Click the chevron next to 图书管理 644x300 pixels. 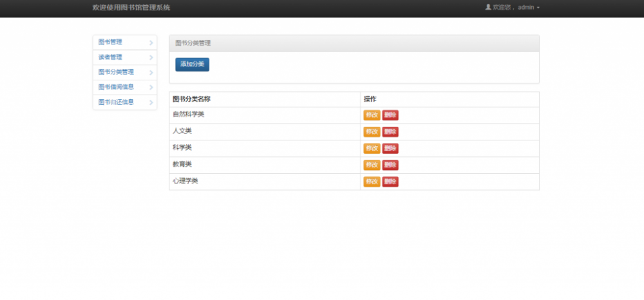[x=151, y=42]
